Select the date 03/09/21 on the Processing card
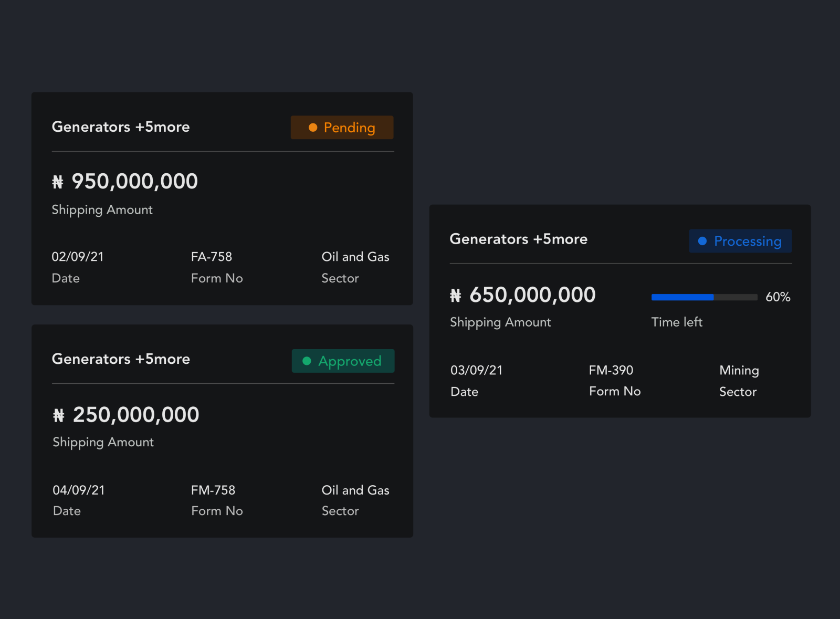This screenshot has width=840, height=619. tap(476, 370)
